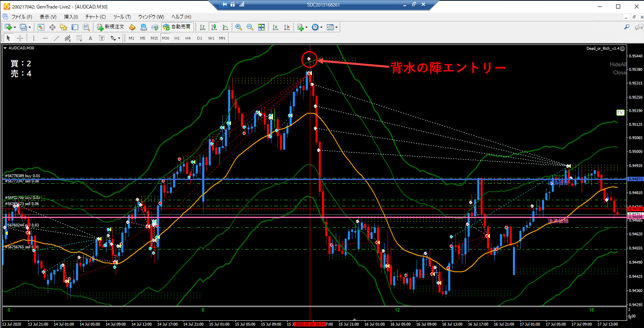Switch to the H4 timeframe
The width and height of the screenshot is (644, 328).
[188, 38]
